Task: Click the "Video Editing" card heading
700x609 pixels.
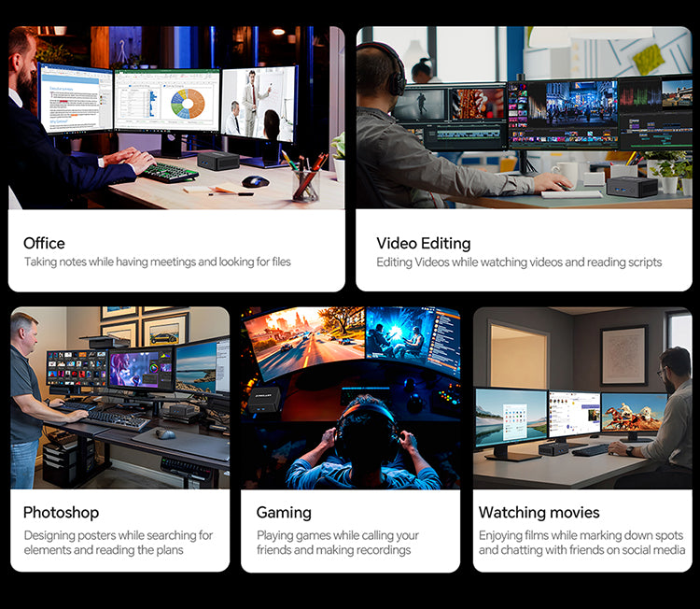Action: coord(422,243)
